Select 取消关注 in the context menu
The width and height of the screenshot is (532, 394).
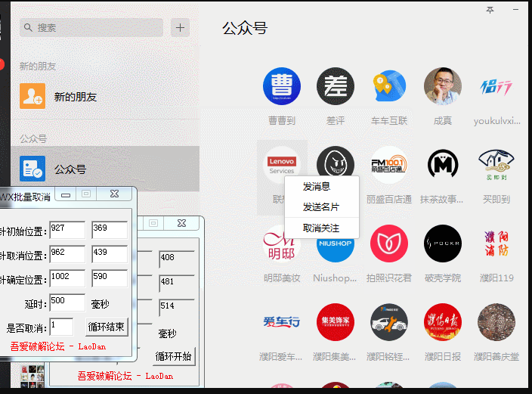coord(321,228)
